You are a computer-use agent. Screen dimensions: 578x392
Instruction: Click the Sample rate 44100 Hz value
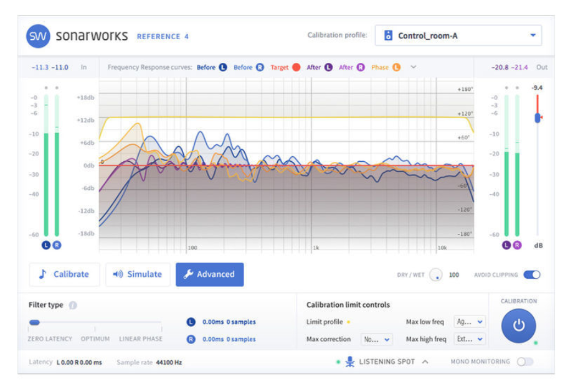pyautogui.click(x=169, y=363)
